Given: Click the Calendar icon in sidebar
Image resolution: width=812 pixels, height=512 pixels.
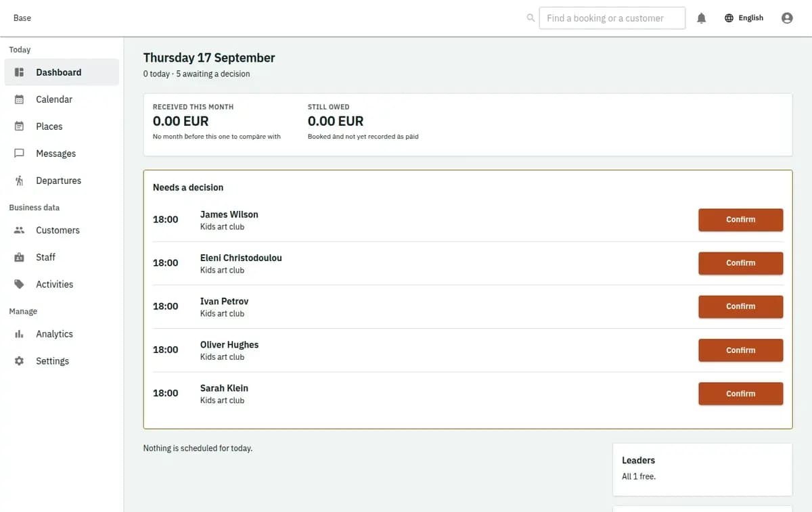Looking at the screenshot, I should click(x=20, y=99).
